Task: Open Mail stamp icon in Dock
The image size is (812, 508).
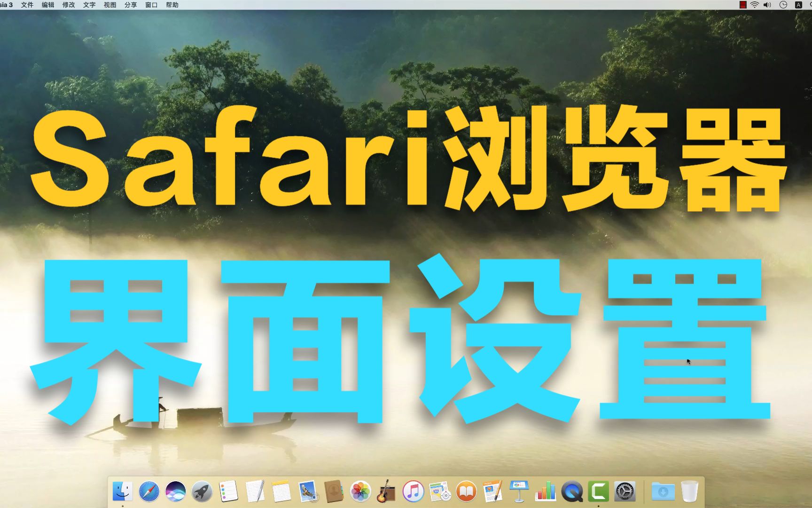Action: click(x=308, y=492)
